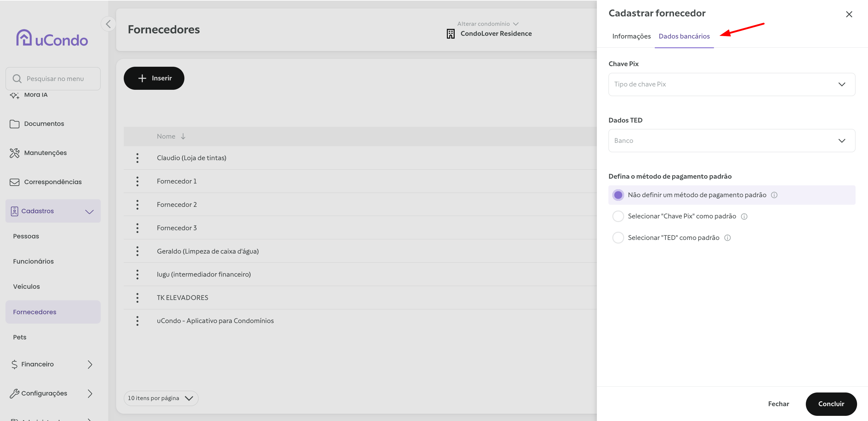Open Manutenções in the sidebar
This screenshot has width=868, height=421.
pyautogui.click(x=45, y=153)
